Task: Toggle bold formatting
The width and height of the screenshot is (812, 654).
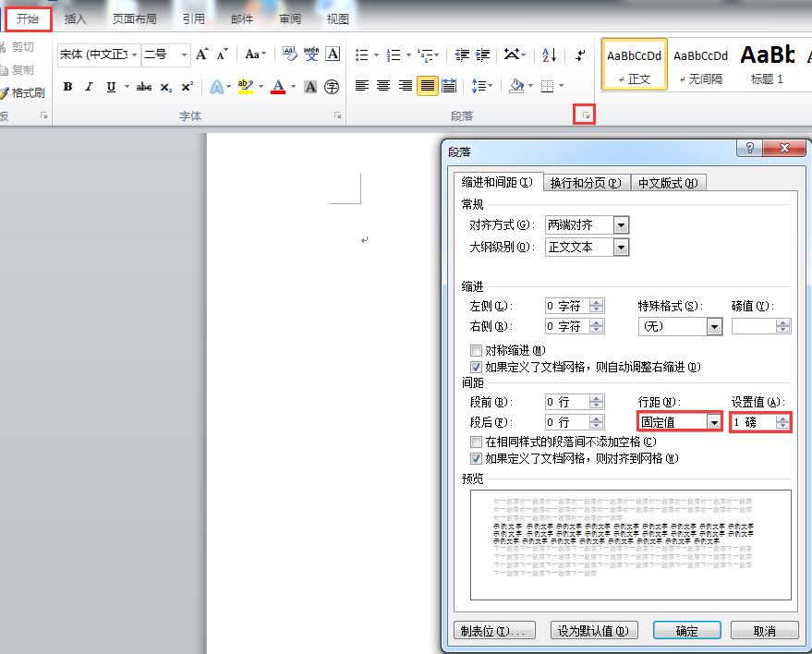Action: [x=67, y=87]
